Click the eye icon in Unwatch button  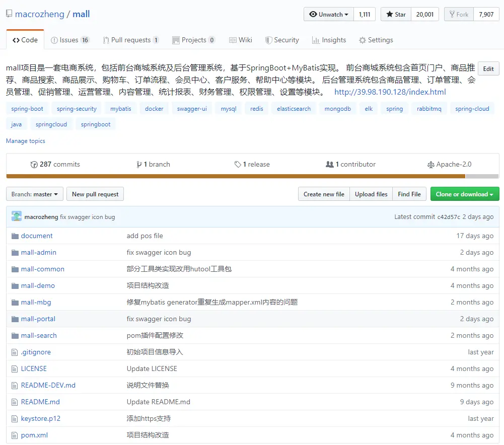(313, 14)
